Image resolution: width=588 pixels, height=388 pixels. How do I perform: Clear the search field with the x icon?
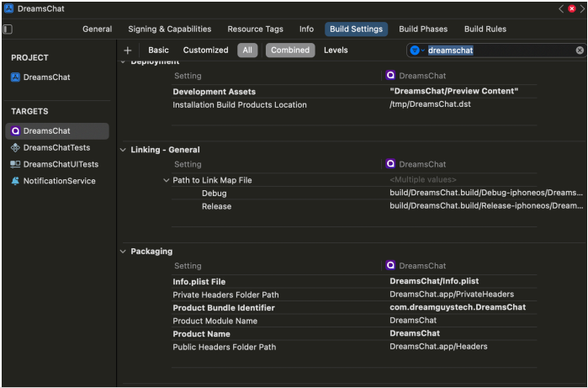coord(580,50)
